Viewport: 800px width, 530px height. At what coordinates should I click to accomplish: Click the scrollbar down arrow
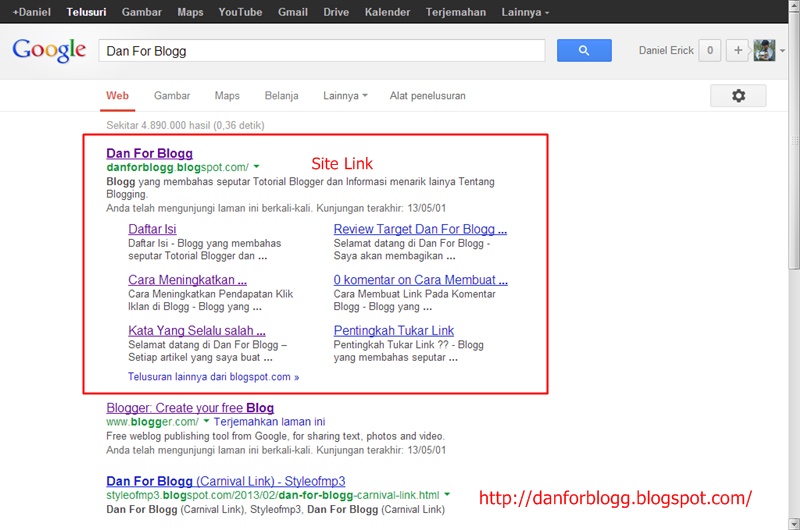click(x=794, y=524)
